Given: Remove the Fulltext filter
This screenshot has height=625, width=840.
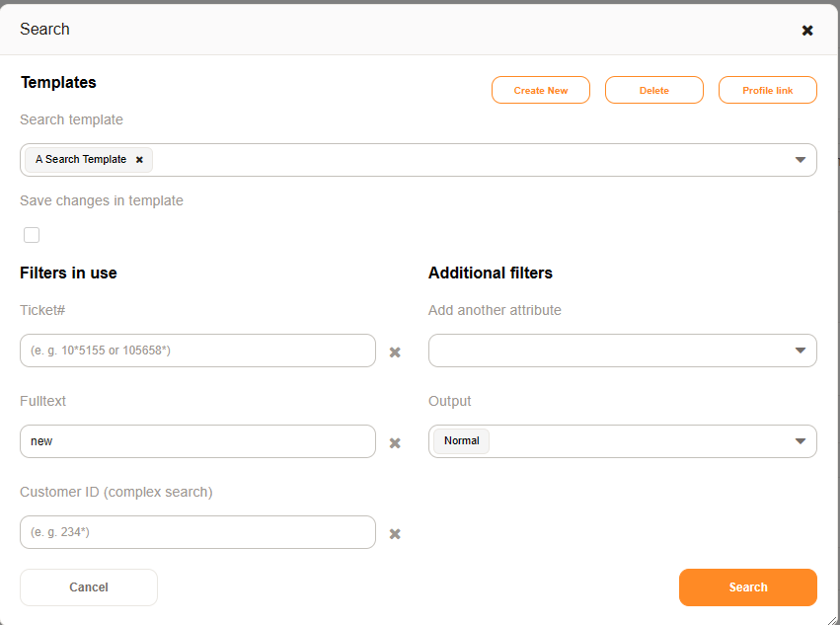Looking at the screenshot, I should click(395, 442).
